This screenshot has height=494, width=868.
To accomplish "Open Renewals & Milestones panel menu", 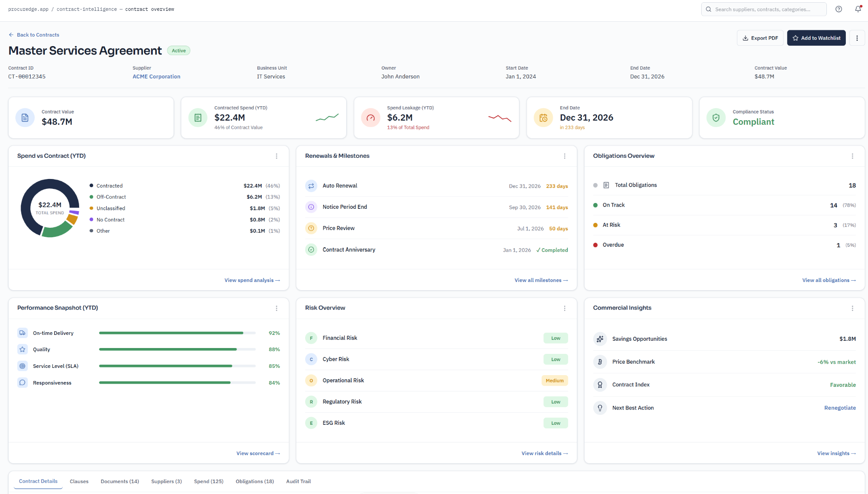I will click(565, 156).
